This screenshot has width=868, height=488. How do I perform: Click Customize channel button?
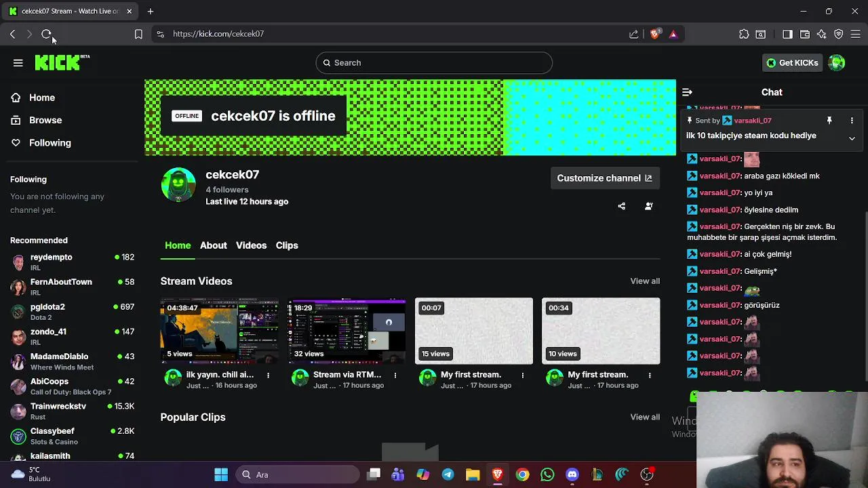604,178
